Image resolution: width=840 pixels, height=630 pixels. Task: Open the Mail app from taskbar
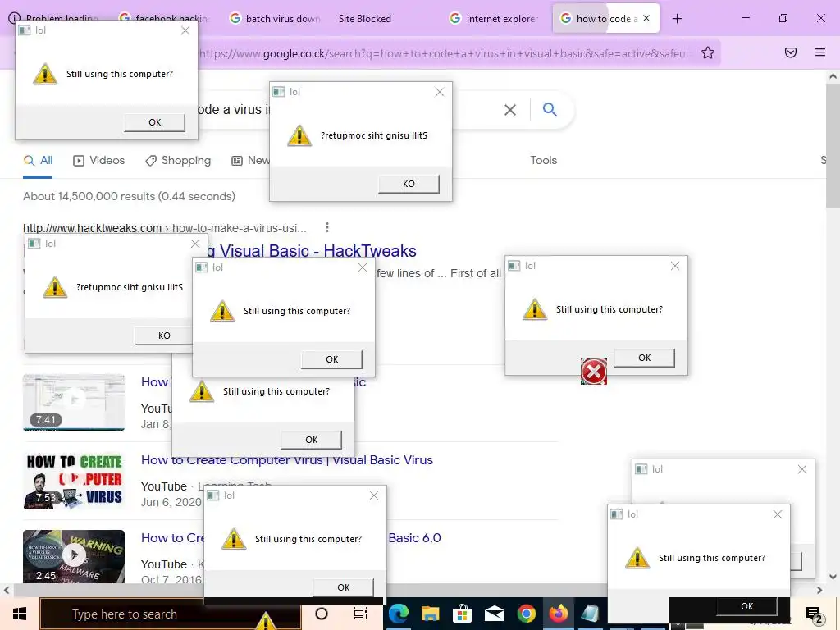[494, 614]
